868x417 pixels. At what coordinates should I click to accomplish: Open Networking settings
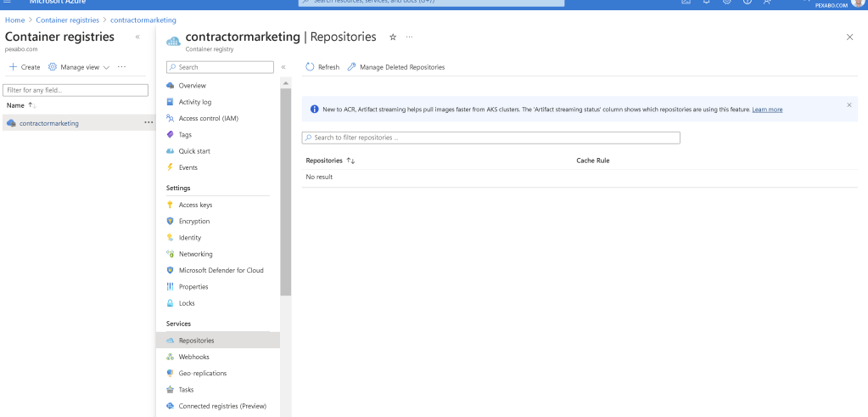pyautogui.click(x=195, y=254)
